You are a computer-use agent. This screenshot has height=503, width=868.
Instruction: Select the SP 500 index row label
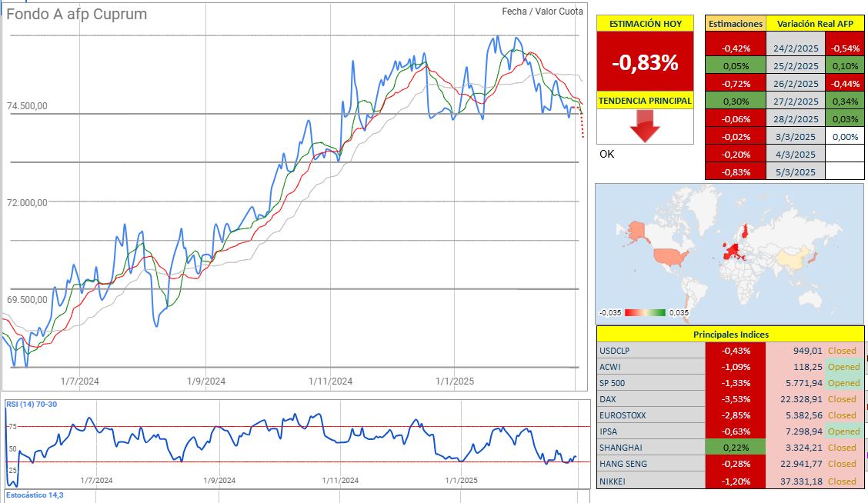650,383
